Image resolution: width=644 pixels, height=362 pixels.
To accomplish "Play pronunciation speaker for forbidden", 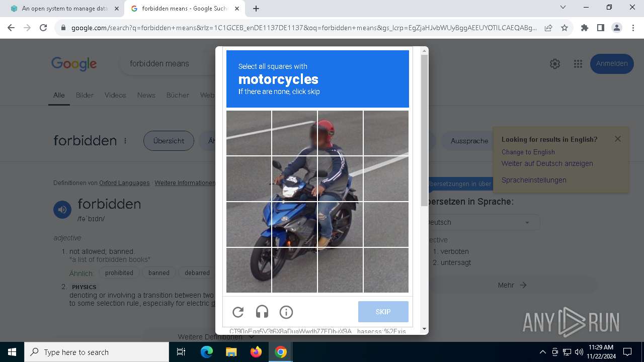I will tap(62, 210).
